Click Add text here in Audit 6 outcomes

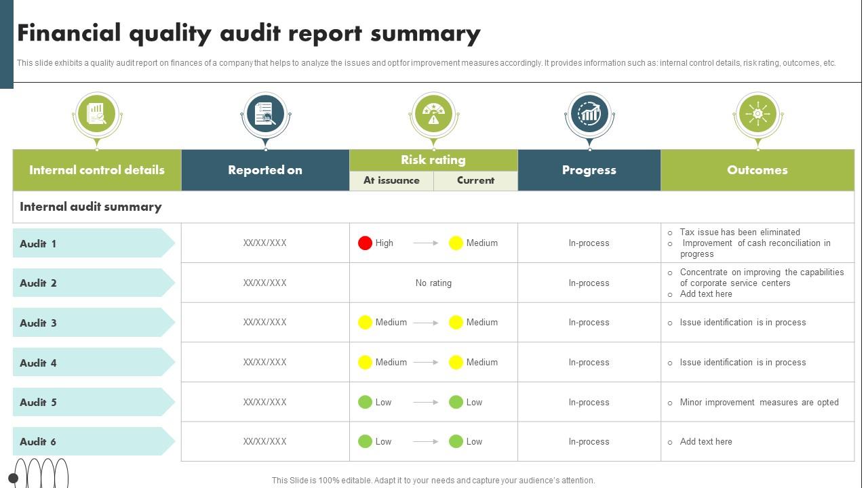pyautogui.click(x=706, y=442)
